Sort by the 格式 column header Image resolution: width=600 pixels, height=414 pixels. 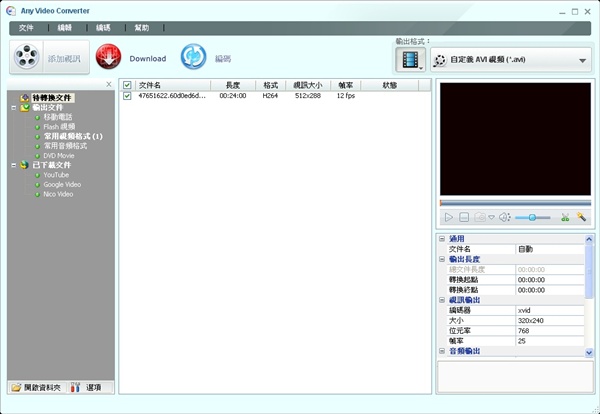tap(270, 85)
